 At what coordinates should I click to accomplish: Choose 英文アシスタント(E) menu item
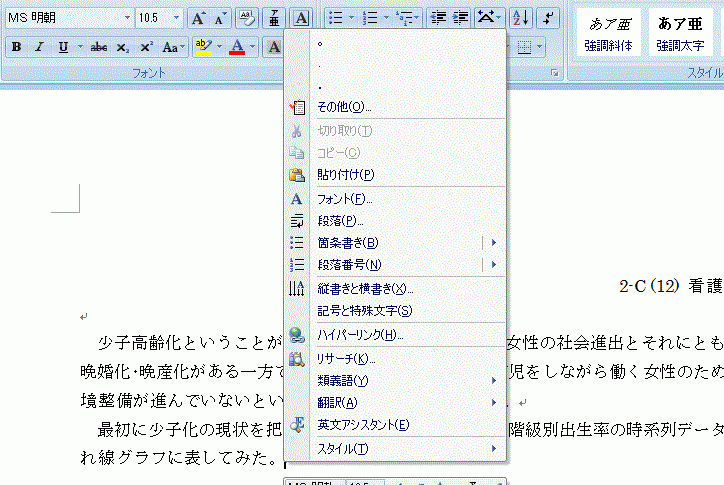pos(395,425)
